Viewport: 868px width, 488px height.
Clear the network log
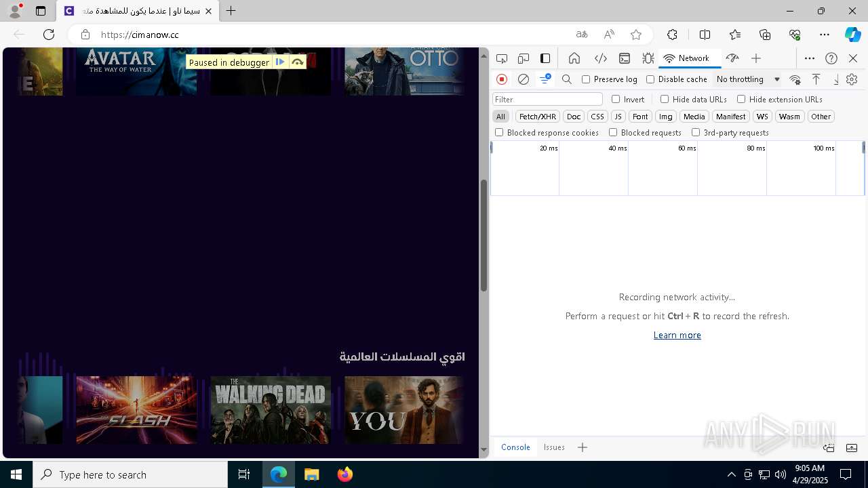[x=524, y=79]
